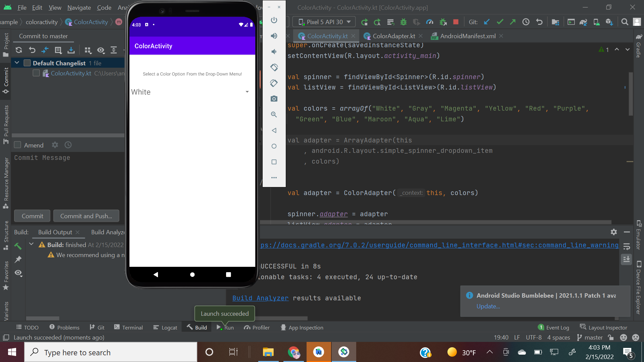This screenshot has height=362, width=644.
Task: Click the emulator power button icon
Action: click(274, 20)
